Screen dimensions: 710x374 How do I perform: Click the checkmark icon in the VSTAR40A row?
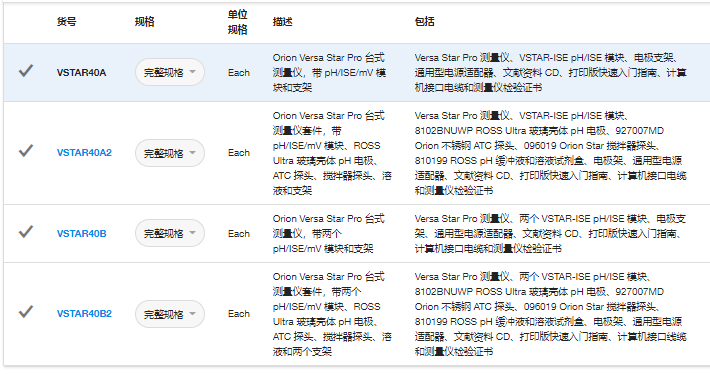[x=26, y=71]
